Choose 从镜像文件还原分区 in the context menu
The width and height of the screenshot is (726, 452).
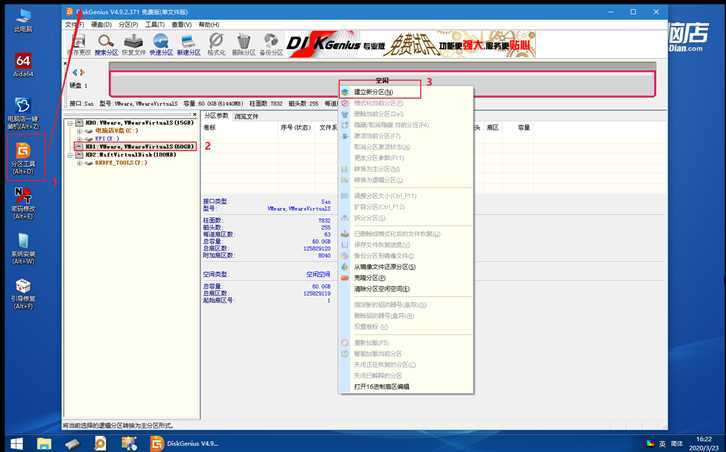[x=406, y=267]
